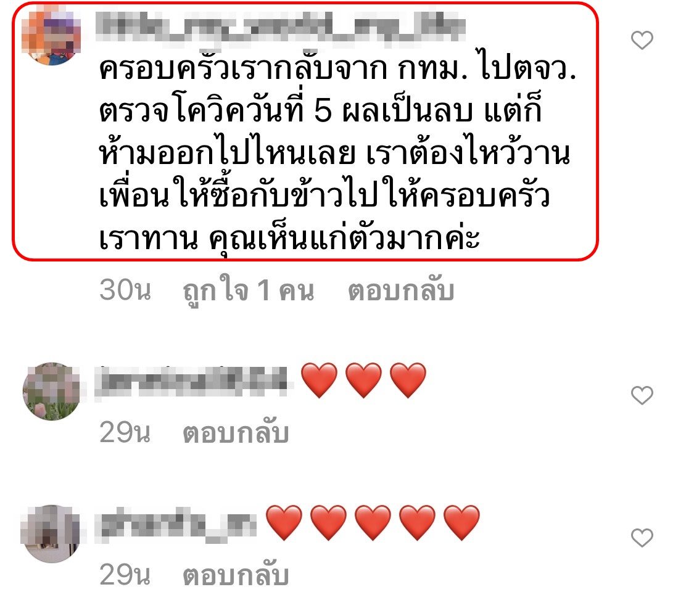Click the 30น timestamp
The width and height of the screenshot is (694, 616).
(125, 290)
